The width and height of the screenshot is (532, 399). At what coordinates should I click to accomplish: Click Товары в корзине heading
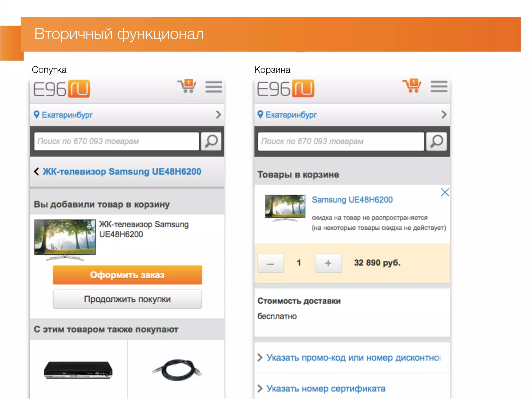click(298, 175)
